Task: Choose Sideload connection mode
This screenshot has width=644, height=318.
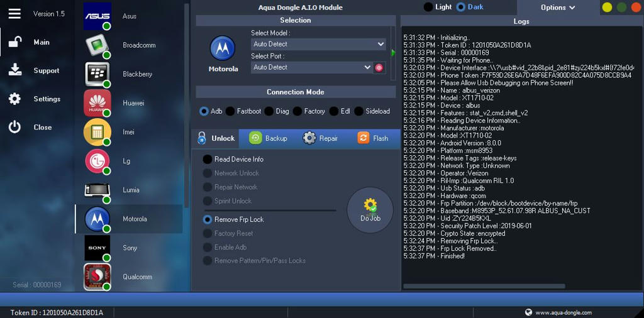Action: pyautogui.click(x=372, y=111)
